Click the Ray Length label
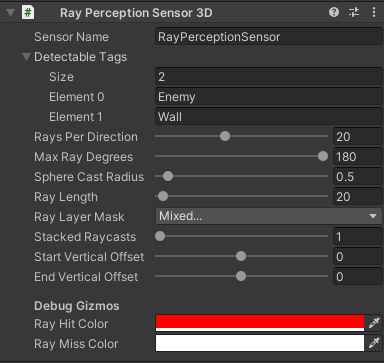Screen dimensions: 384x363 [x=66, y=197]
